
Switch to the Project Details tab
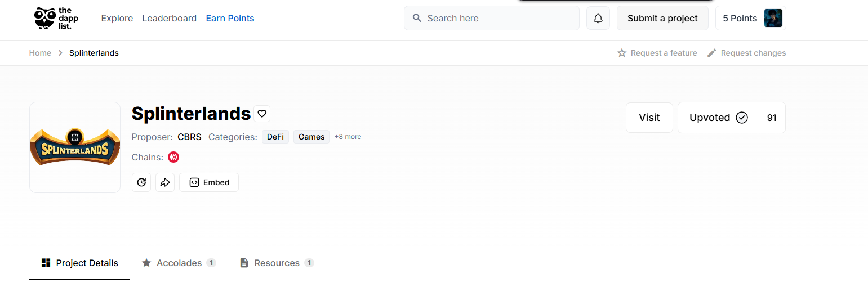coord(79,263)
